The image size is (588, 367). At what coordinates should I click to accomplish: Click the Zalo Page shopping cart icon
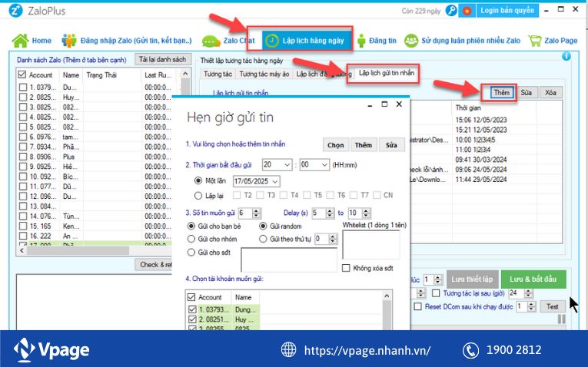(x=535, y=41)
